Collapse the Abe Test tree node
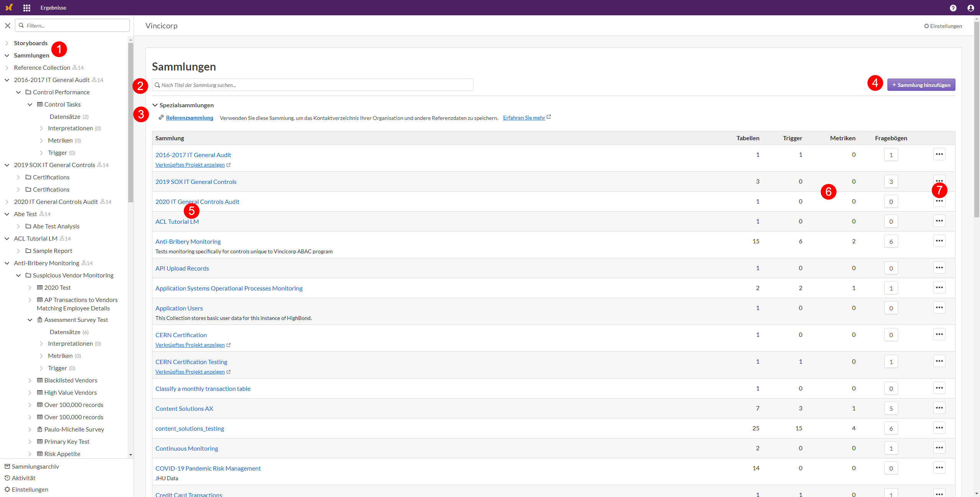The height and width of the screenshot is (497, 980). pos(7,214)
